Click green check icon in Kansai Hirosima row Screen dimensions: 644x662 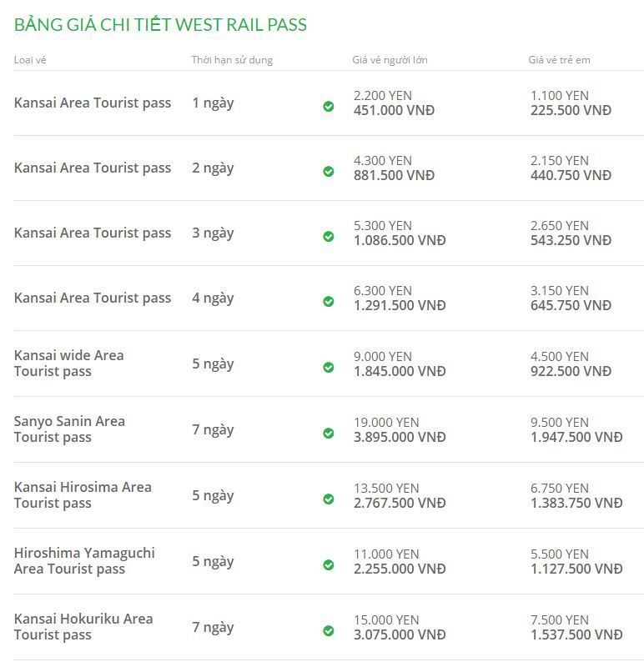[329, 499]
